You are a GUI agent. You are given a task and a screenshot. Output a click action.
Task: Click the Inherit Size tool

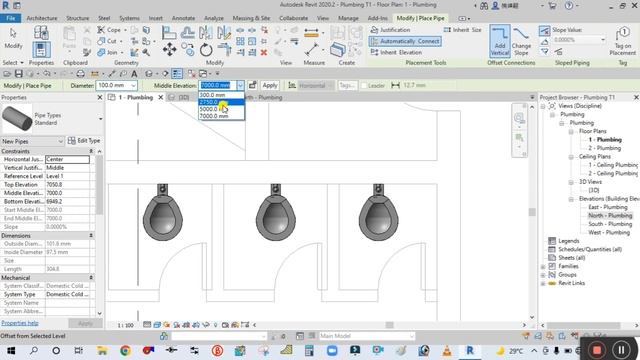[x=463, y=30]
